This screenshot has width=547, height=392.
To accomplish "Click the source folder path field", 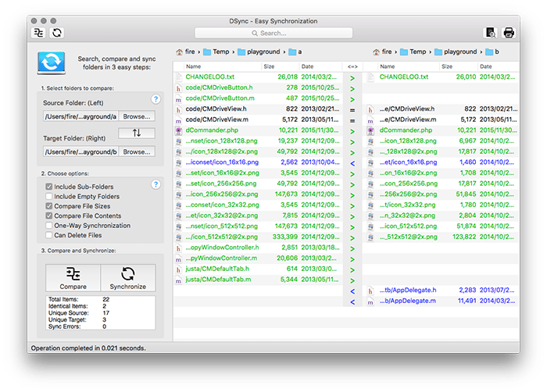I will tap(81, 116).
